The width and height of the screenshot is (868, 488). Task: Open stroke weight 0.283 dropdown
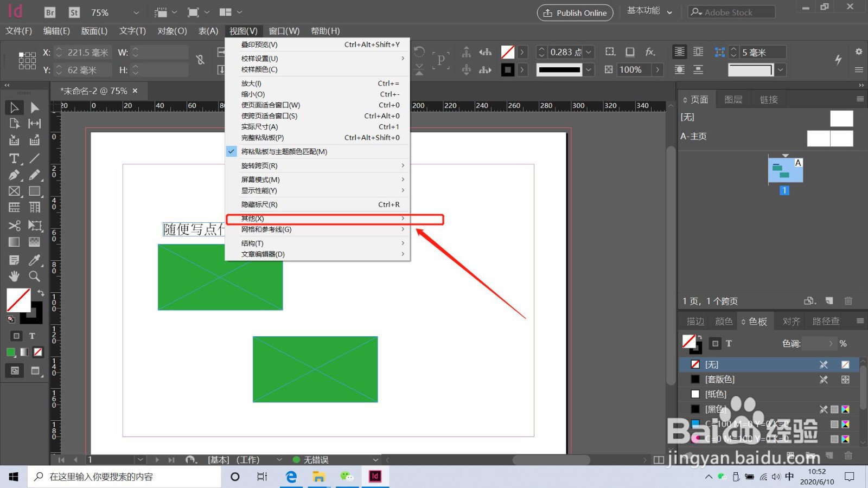pos(589,52)
